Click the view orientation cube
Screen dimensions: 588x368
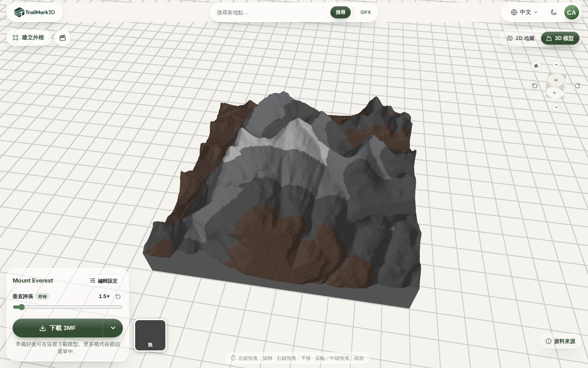[556, 86]
